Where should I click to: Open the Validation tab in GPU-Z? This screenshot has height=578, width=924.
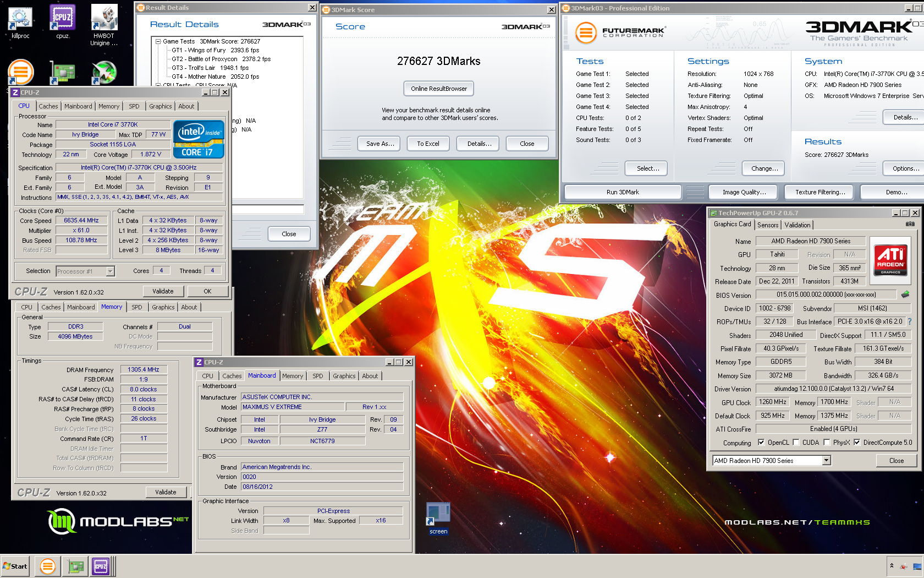798,225
